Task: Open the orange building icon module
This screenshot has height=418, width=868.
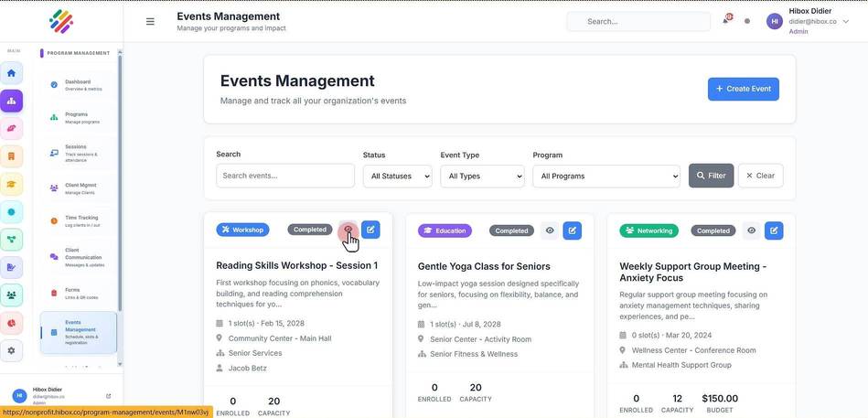Action: (11, 156)
